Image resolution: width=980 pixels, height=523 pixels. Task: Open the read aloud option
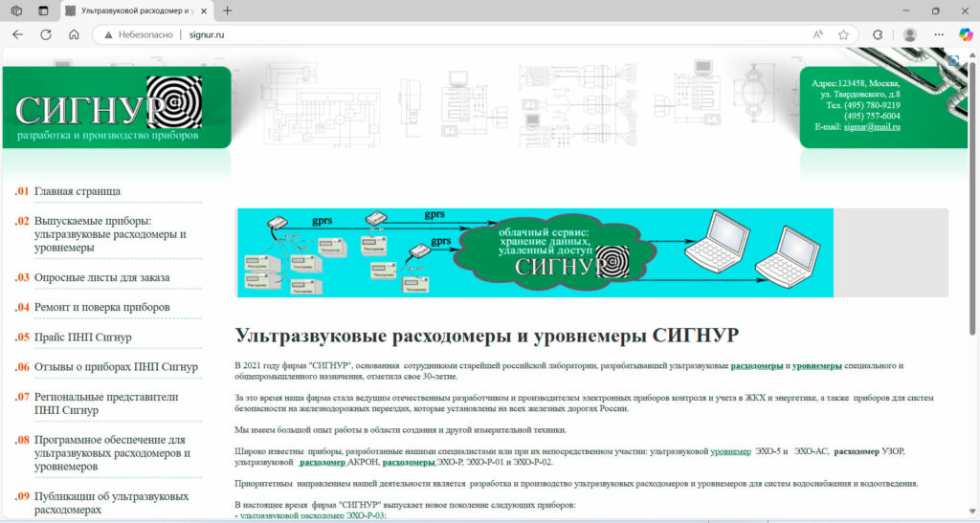[817, 35]
